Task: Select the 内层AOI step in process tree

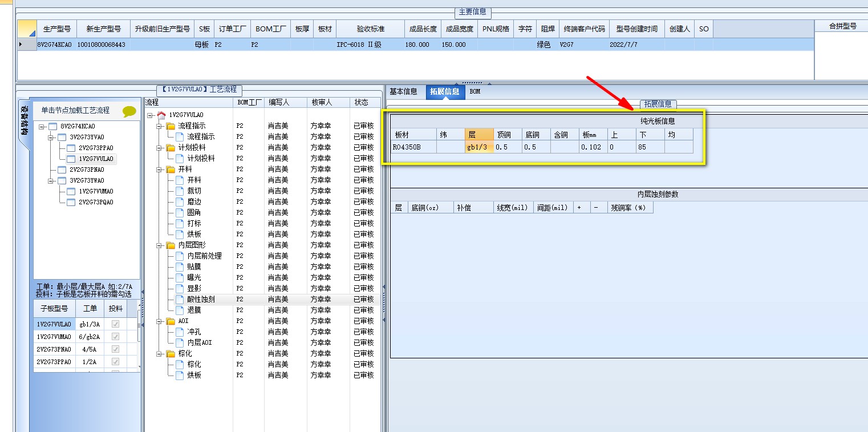Action: click(200, 342)
